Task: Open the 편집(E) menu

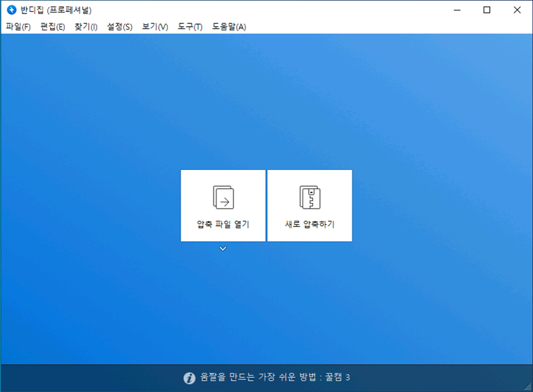Action: point(53,27)
